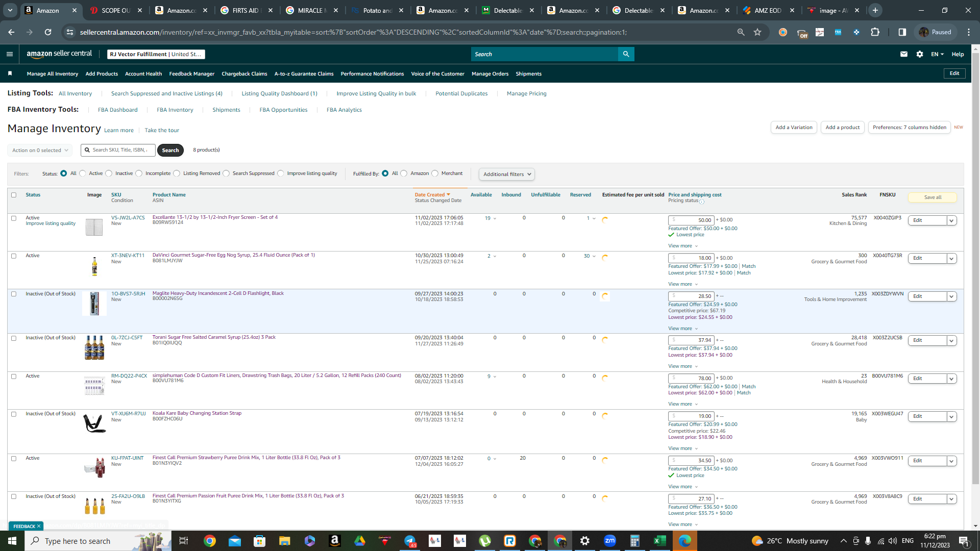The width and height of the screenshot is (980, 551).
Task: Go to Manage Orders in favorites bar
Action: click(x=490, y=74)
